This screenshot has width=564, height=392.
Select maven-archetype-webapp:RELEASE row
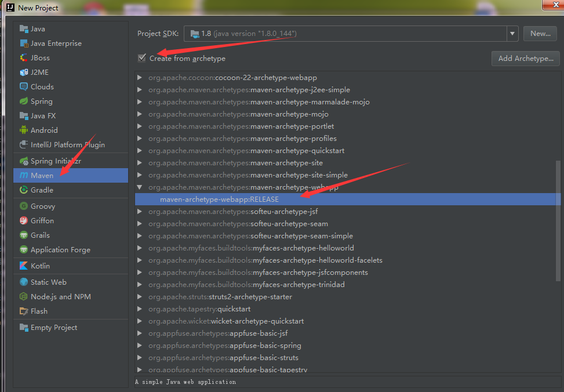pos(348,199)
